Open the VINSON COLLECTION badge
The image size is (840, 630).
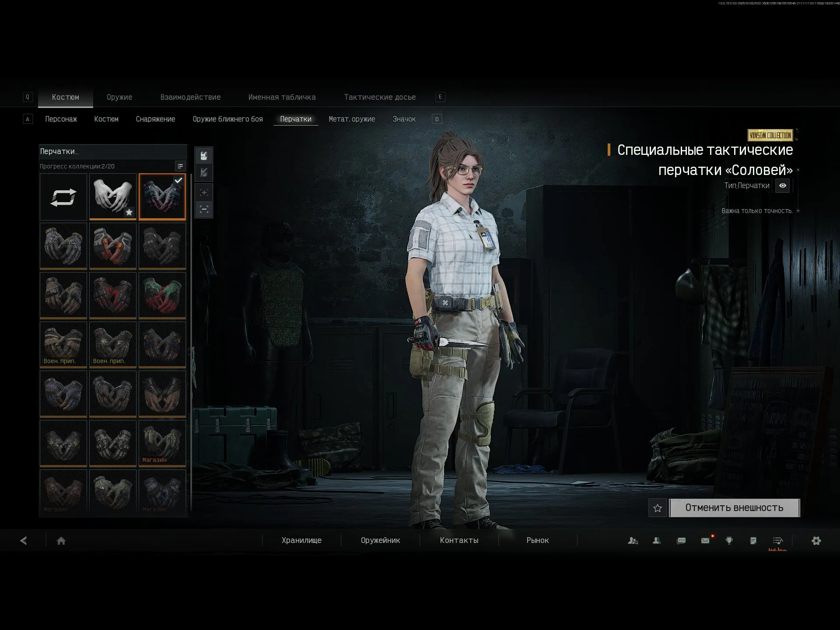770,135
